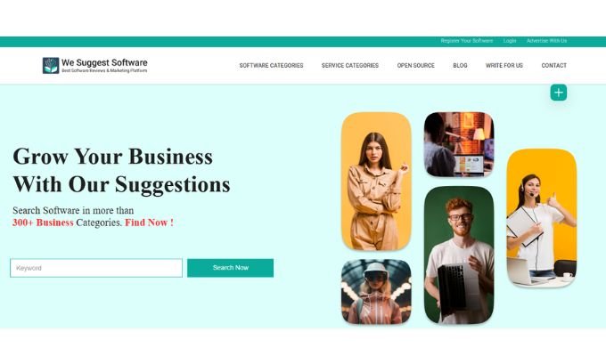Select Write For Us nav item

point(504,66)
